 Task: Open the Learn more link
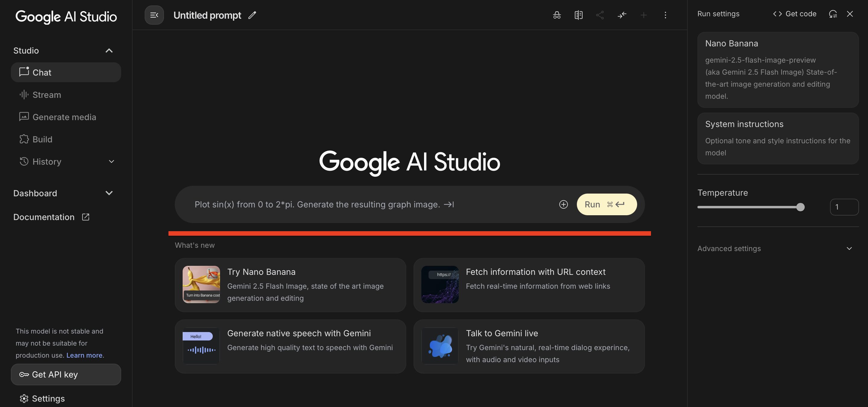84,355
